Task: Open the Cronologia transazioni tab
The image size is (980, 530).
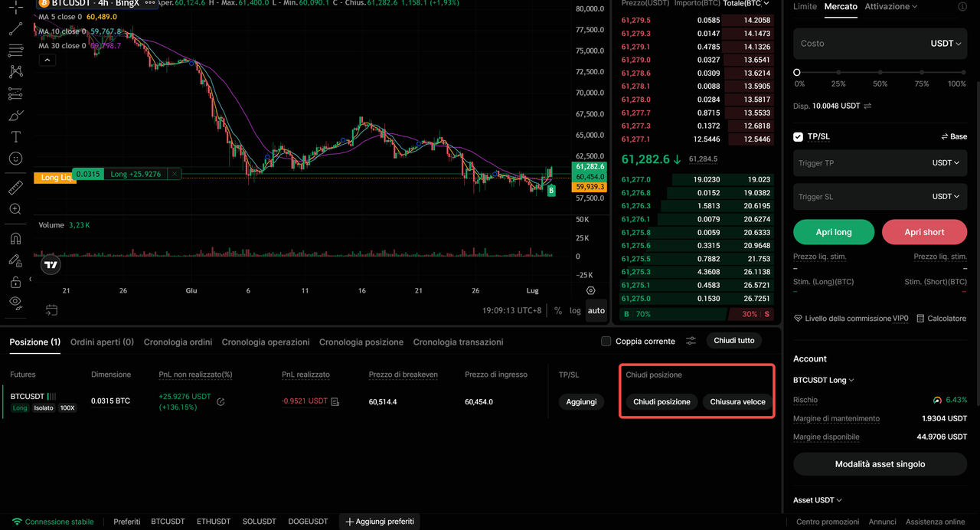Action: click(459, 342)
